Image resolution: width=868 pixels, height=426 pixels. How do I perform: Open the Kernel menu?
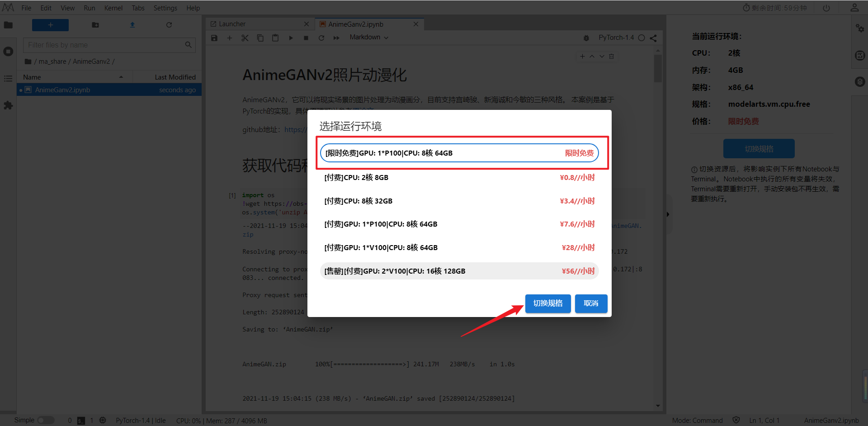[x=113, y=8]
